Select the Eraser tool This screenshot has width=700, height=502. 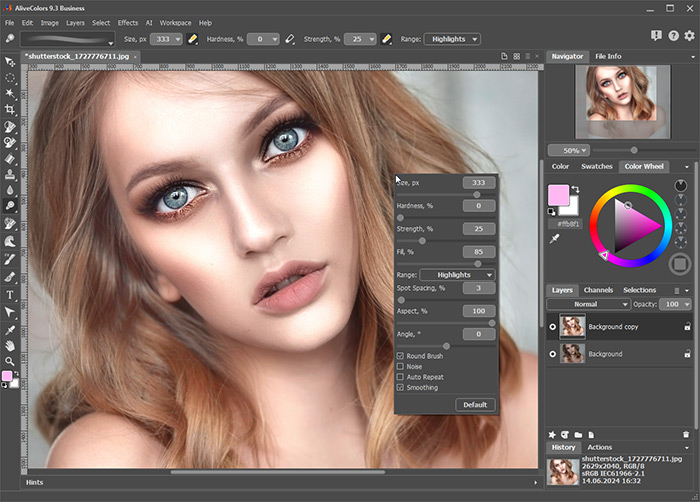pos(9,159)
